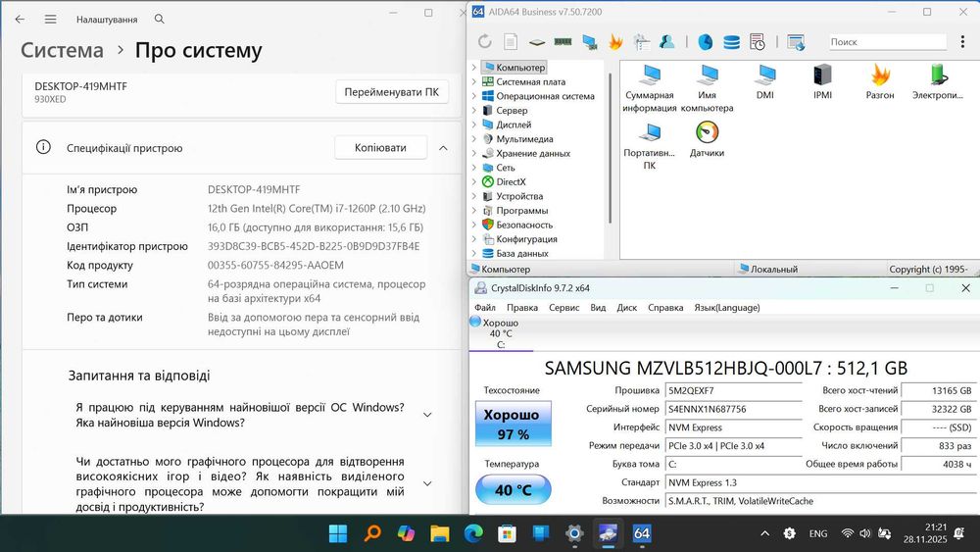Open Диск menu in CrystalDiskInfo
Screen dimensions: 980x552
point(627,308)
